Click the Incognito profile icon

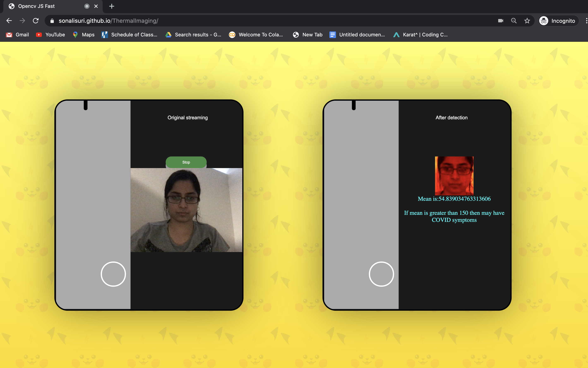[x=544, y=21]
